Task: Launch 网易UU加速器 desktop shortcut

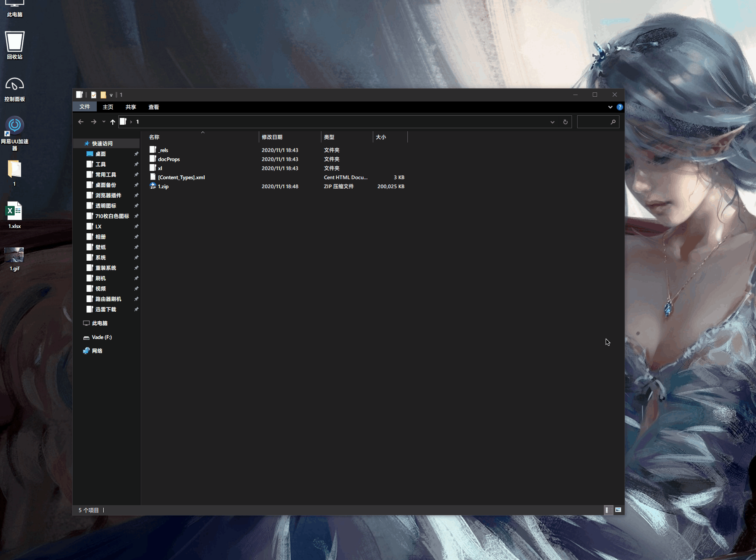Action: pyautogui.click(x=14, y=133)
